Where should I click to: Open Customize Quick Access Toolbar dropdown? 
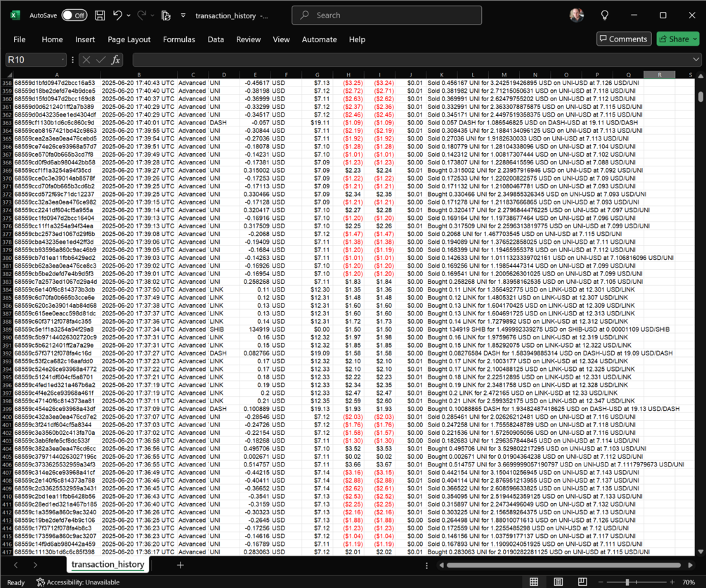pyautogui.click(x=183, y=15)
